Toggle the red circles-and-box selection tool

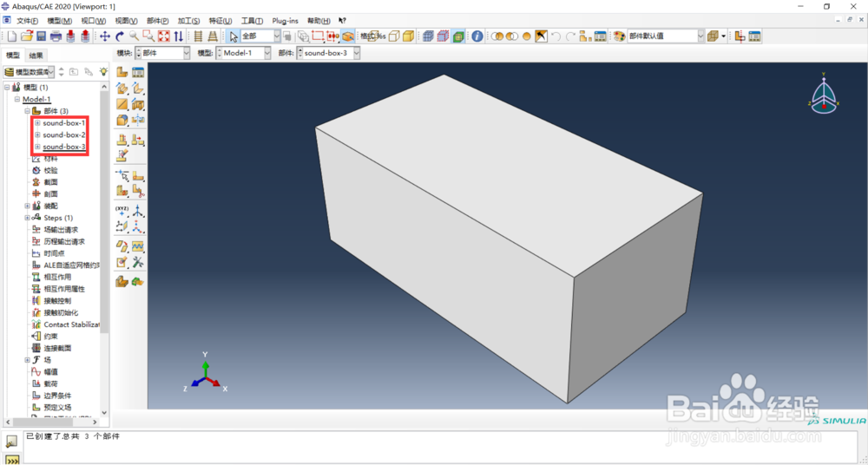332,36
